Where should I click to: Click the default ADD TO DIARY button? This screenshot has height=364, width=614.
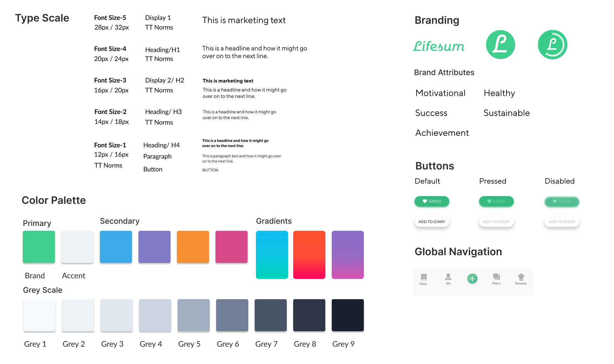click(x=432, y=222)
